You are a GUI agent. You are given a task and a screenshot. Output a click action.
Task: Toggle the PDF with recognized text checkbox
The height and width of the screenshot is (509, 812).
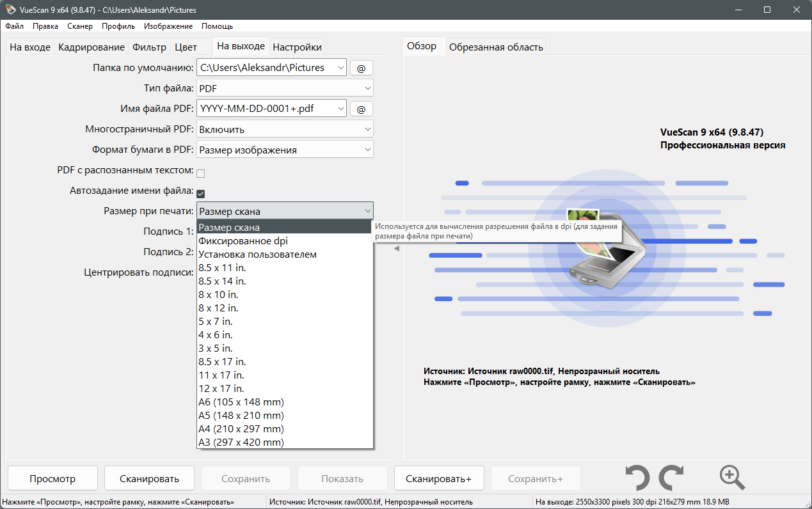coord(200,173)
